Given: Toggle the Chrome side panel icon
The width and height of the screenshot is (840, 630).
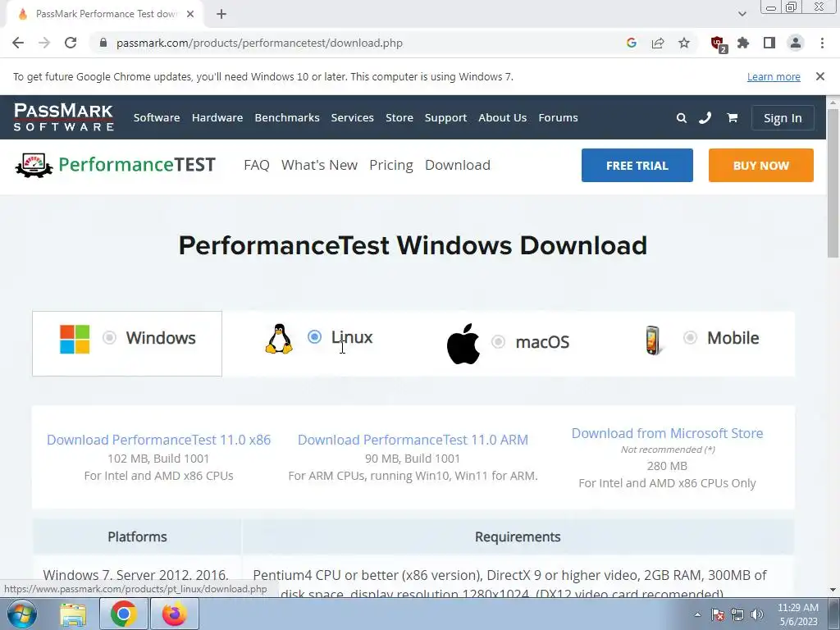Looking at the screenshot, I should (x=769, y=43).
